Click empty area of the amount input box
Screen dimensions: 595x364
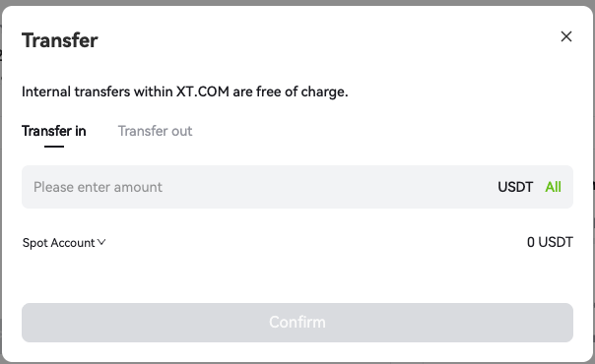(x=326, y=187)
